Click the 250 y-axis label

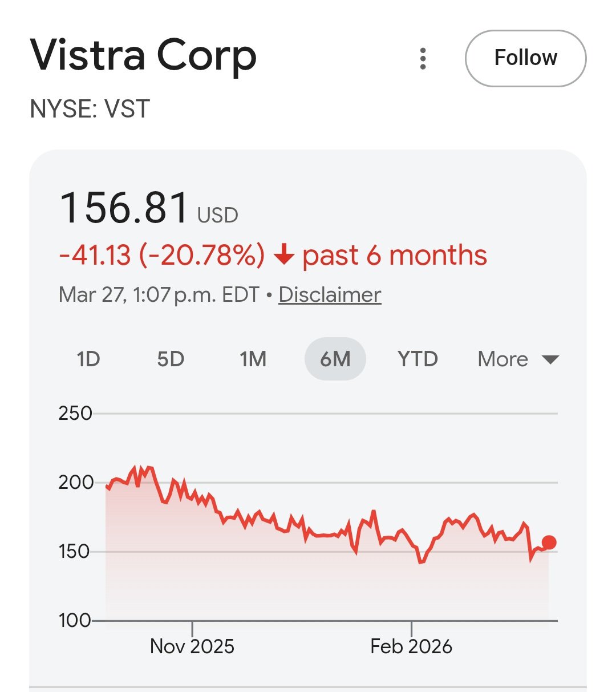coord(75,413)
